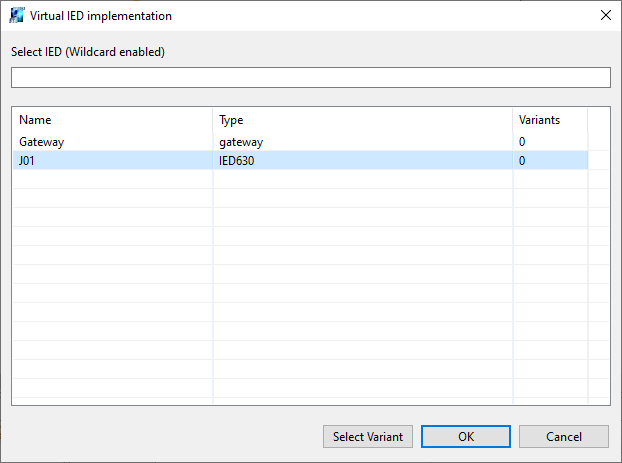Click the Virtual IED implementation title bar text
Screen dimensions: 622x463
coord(100,16)
